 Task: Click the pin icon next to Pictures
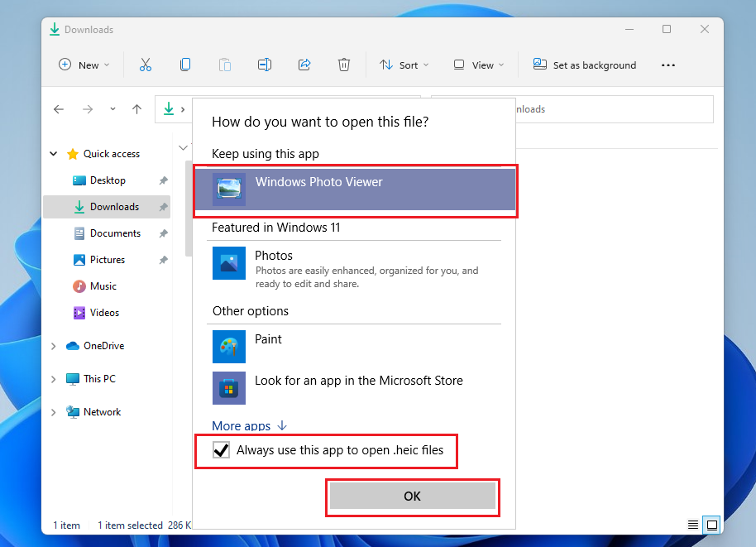164,260
